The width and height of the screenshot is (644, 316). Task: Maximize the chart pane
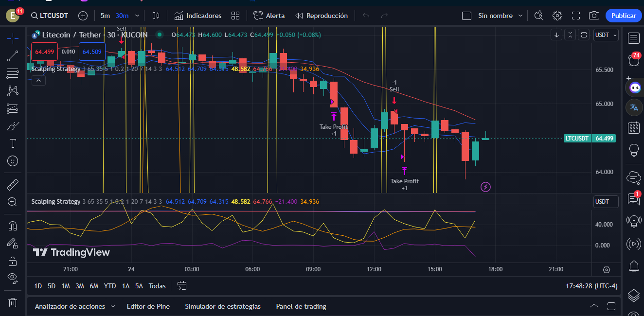pos(584,35)
